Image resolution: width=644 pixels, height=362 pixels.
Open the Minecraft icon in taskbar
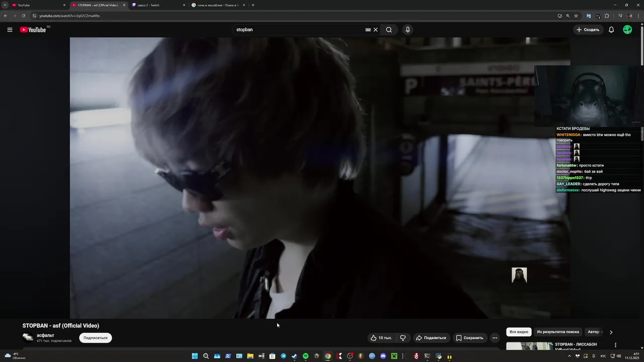click(394, 356)
